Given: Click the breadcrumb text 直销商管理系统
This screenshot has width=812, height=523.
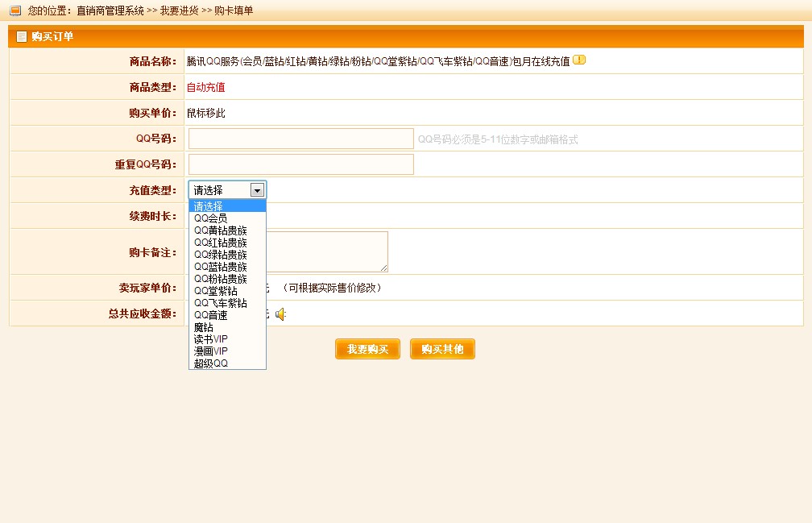Looking at the screenshot, I should click(110, 10).
